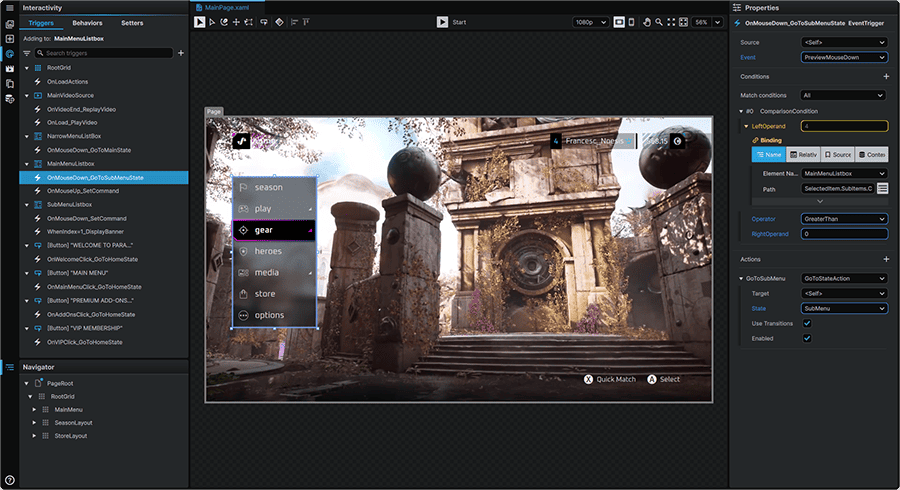Open the hamburger menu beside Interactivity
The height and width of the screenshot is (490, 900).
pyautogui.click(x=10, y=8)
